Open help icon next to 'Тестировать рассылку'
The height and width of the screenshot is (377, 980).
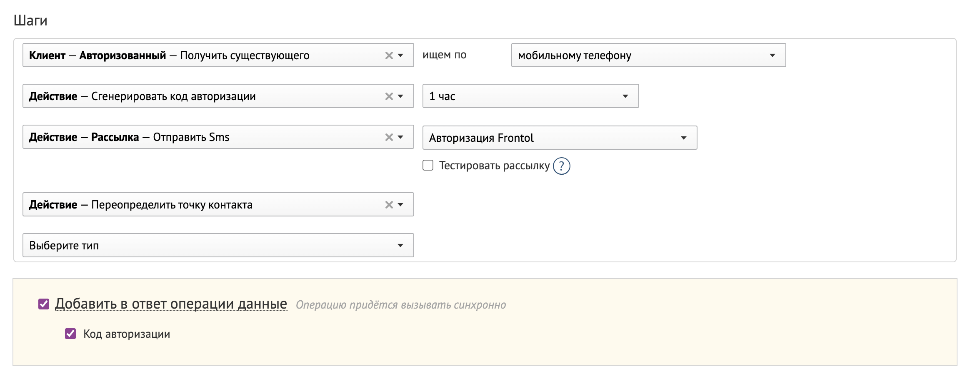pyautogui.click(x=561, y=166)
